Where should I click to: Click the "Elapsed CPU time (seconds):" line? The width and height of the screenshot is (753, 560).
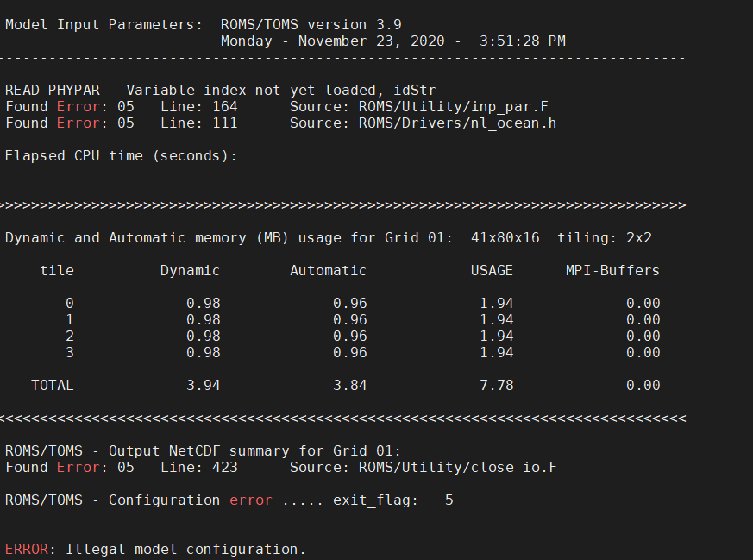[121, 156]
